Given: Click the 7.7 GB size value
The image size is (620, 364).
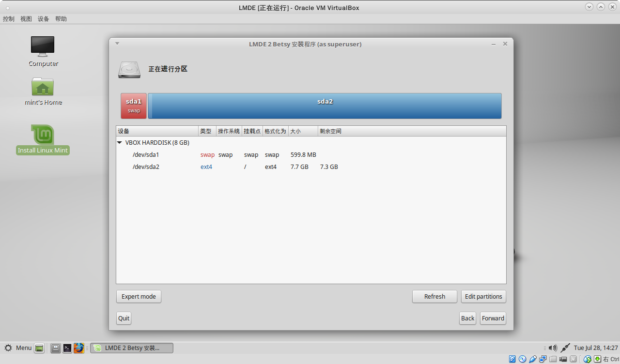Looking at the screenshot, I should [299, 167].
